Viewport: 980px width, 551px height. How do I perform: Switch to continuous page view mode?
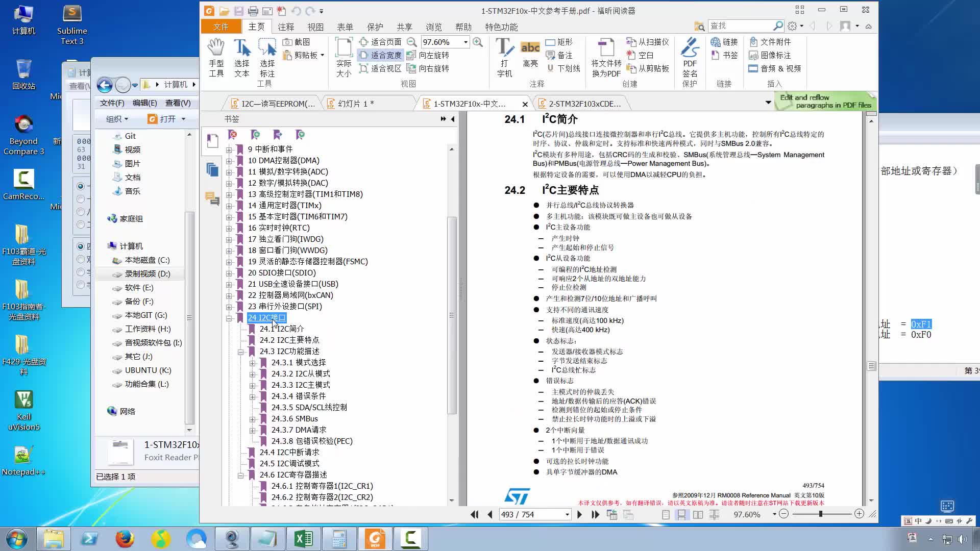pyautogui.click(x=681, y=515)
